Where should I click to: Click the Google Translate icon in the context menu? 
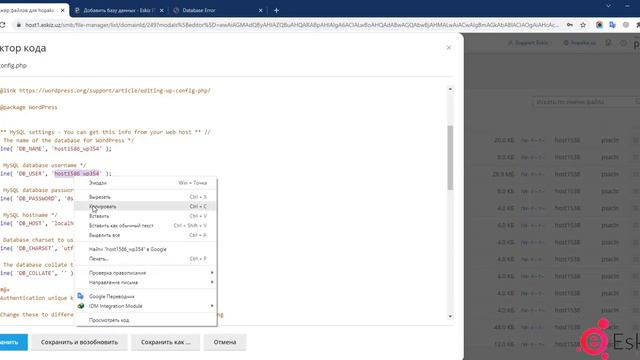click(x=80, y=296)
